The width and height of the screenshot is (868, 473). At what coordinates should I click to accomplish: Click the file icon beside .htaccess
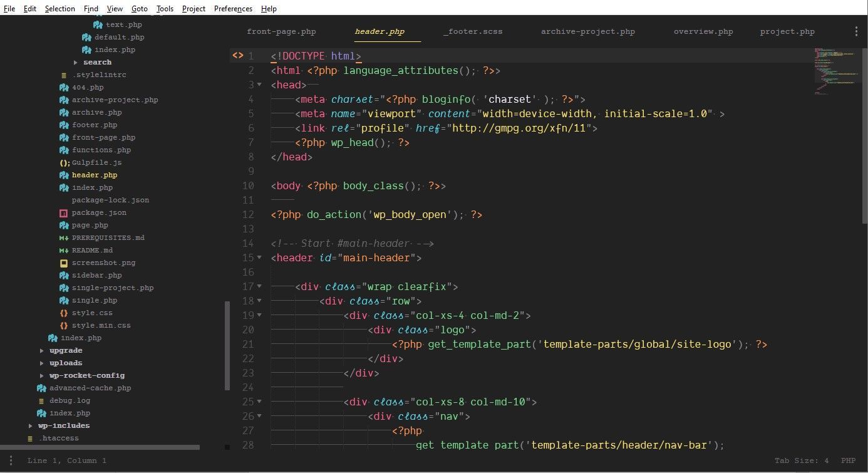coord(30,439)
